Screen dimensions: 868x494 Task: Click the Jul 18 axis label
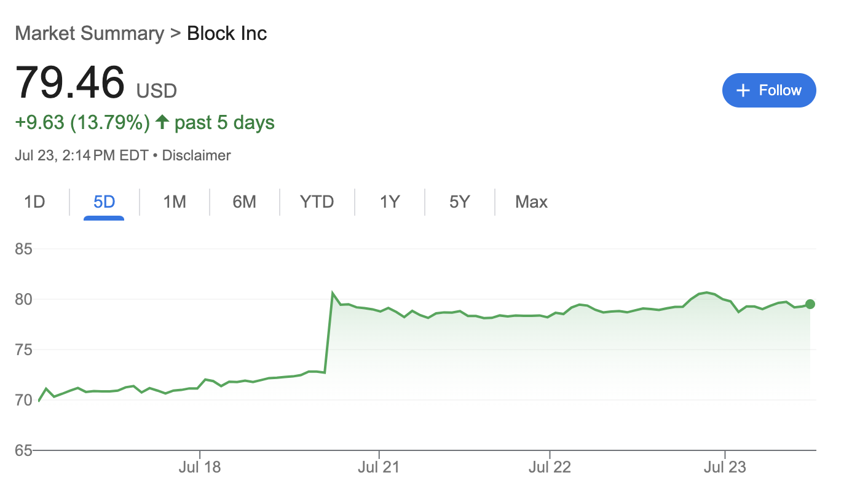(200, 467)
